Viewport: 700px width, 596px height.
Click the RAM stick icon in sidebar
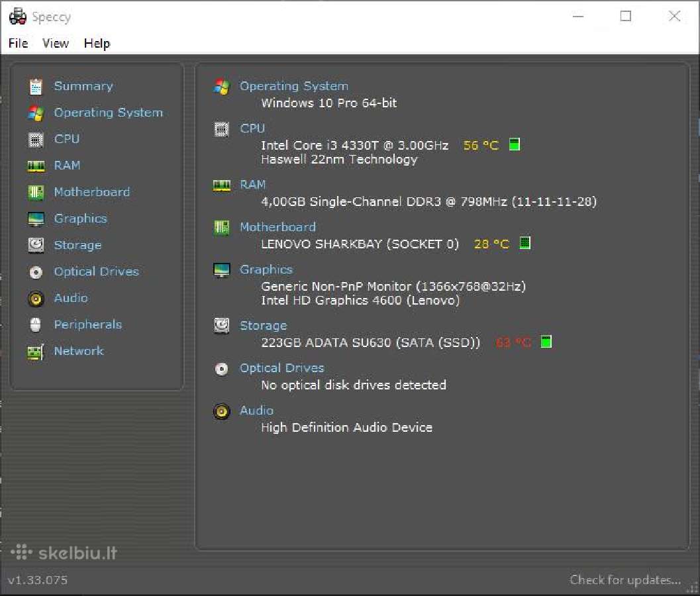pyautogui.click(x=36, y=166)
